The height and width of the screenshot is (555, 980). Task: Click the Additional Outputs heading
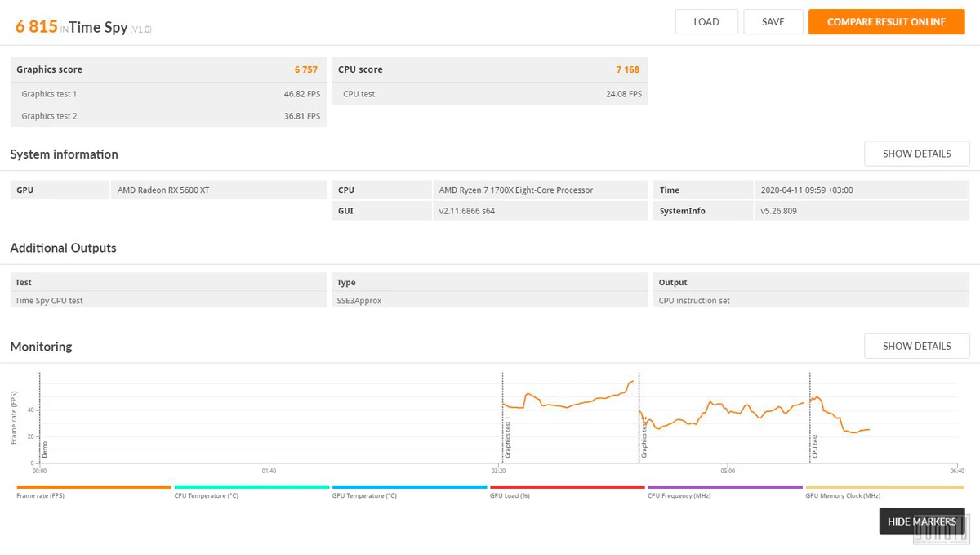click(x=63, y=248)
